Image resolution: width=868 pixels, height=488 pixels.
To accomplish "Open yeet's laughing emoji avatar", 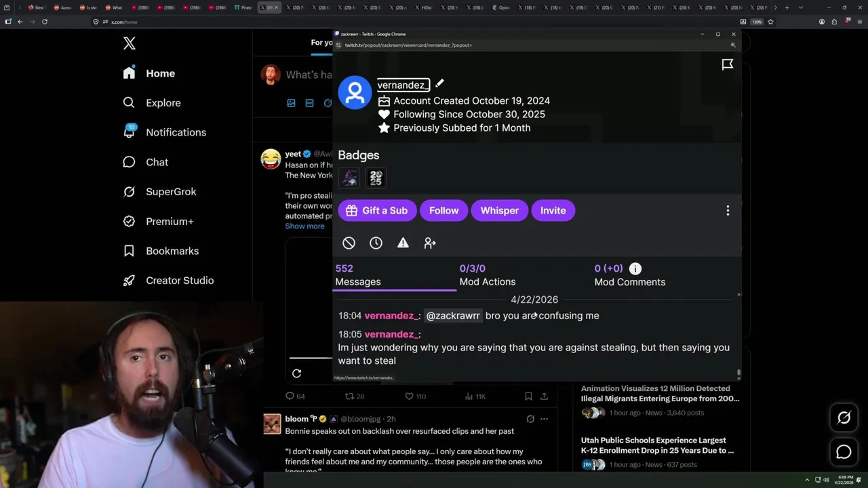I will [x=271, y=159].
